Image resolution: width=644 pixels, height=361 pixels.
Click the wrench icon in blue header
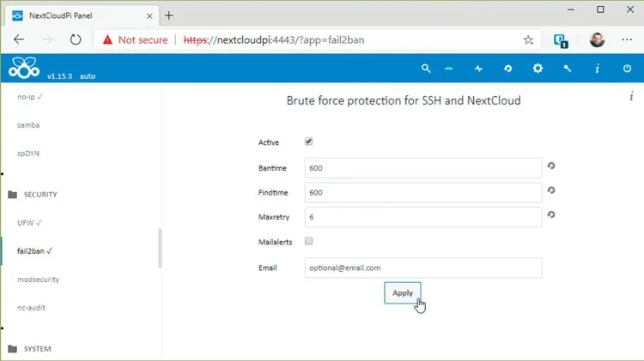[568, 69]
